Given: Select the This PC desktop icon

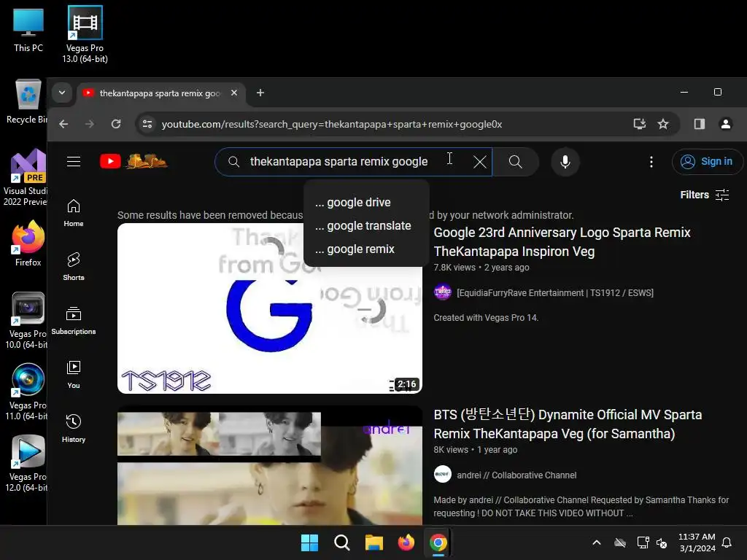Looking at the screenshot, I should click(x=28, y=31).
